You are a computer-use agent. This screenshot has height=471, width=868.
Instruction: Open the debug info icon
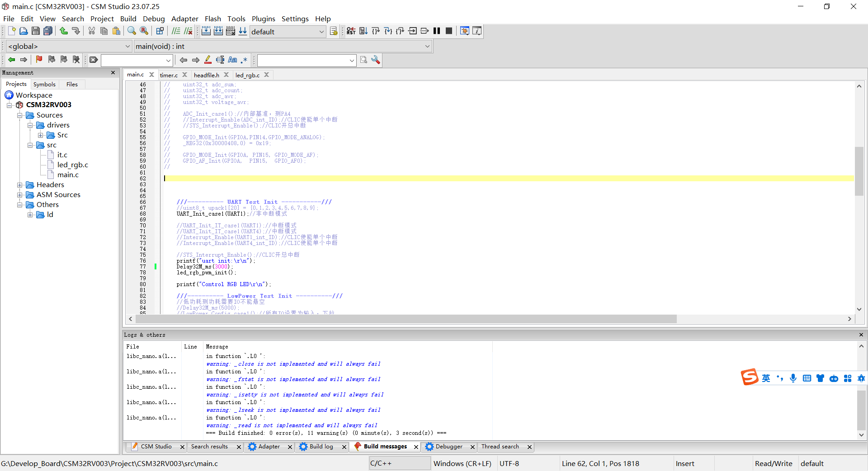pyautogui.click(x=477, y=31)
